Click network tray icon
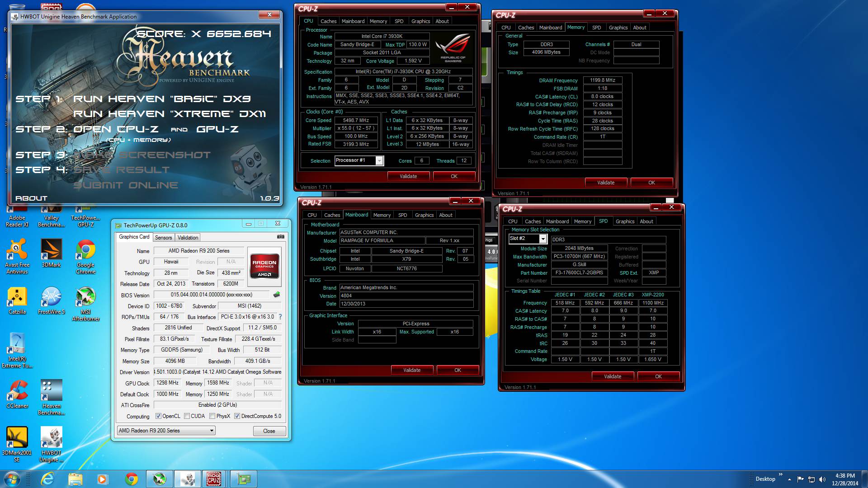 coord(811,479)
